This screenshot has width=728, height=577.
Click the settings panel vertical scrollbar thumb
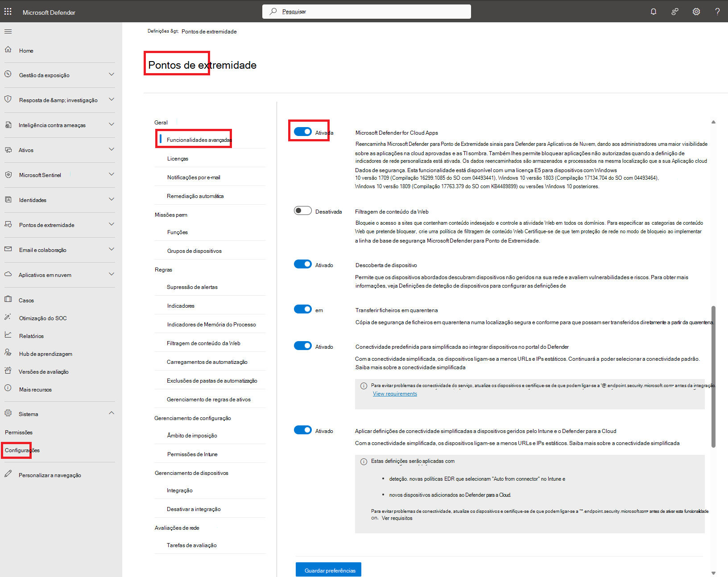click(x=713, y=376)
